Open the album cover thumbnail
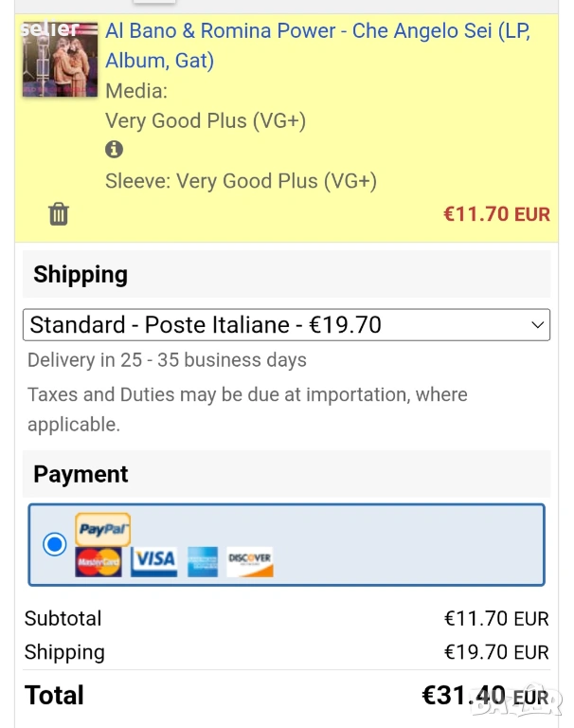574x728 pixels. click(61, 59)
